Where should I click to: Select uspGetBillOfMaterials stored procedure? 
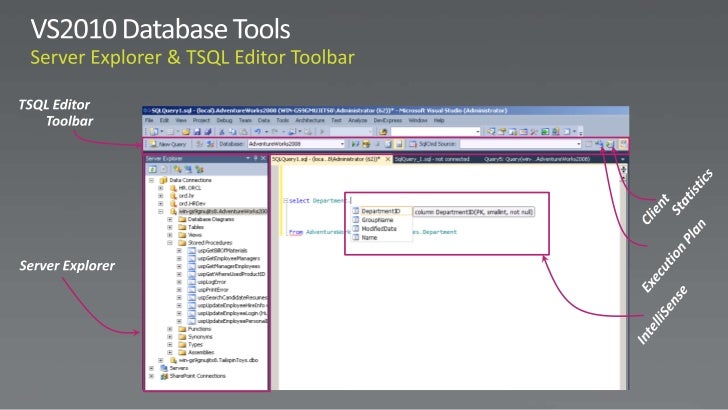click(222, 251)
